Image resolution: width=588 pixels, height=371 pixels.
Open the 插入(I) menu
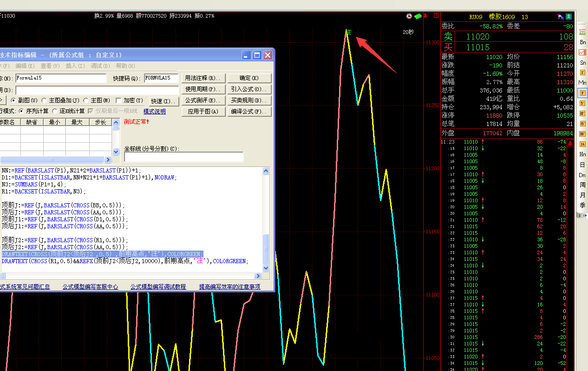point(75,66)
